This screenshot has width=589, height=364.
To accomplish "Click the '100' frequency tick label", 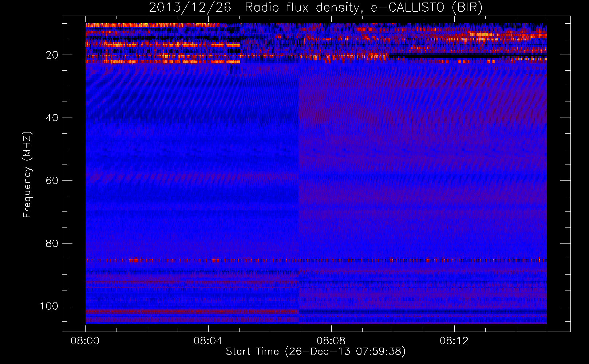I will (49, 306).
